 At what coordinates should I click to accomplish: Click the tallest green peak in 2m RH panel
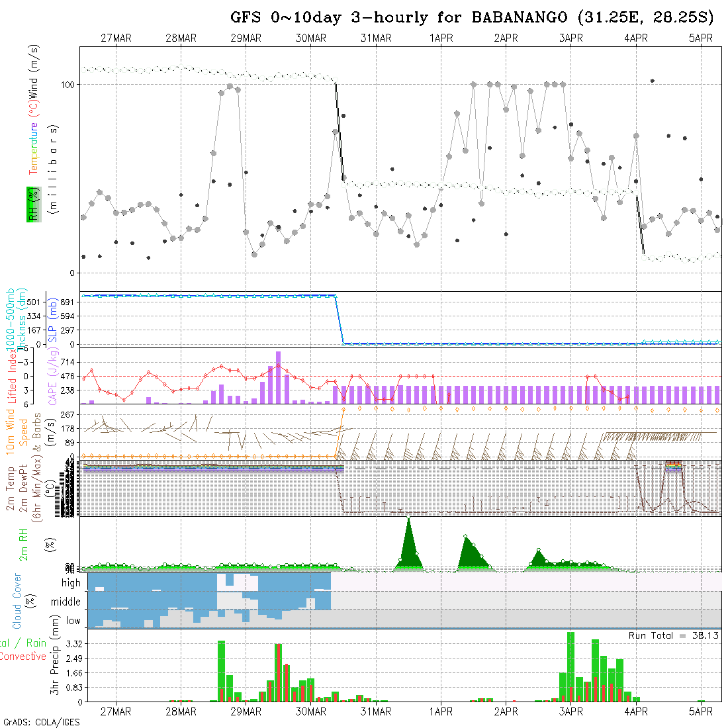408,523
